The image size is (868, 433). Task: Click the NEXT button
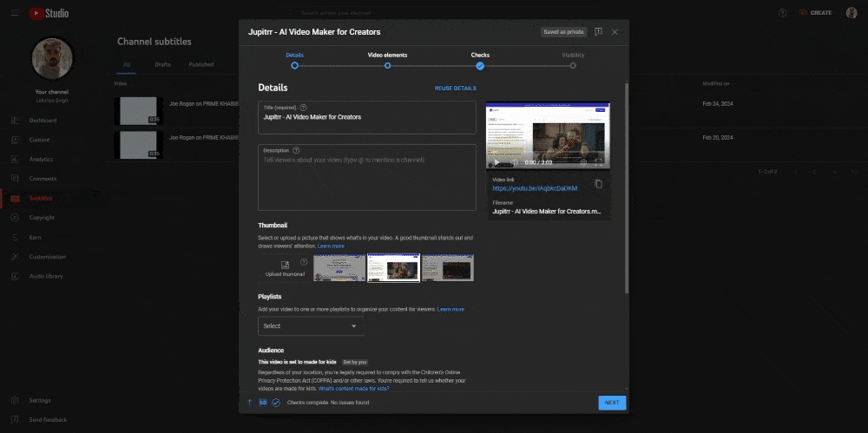(x=612, y=403)
